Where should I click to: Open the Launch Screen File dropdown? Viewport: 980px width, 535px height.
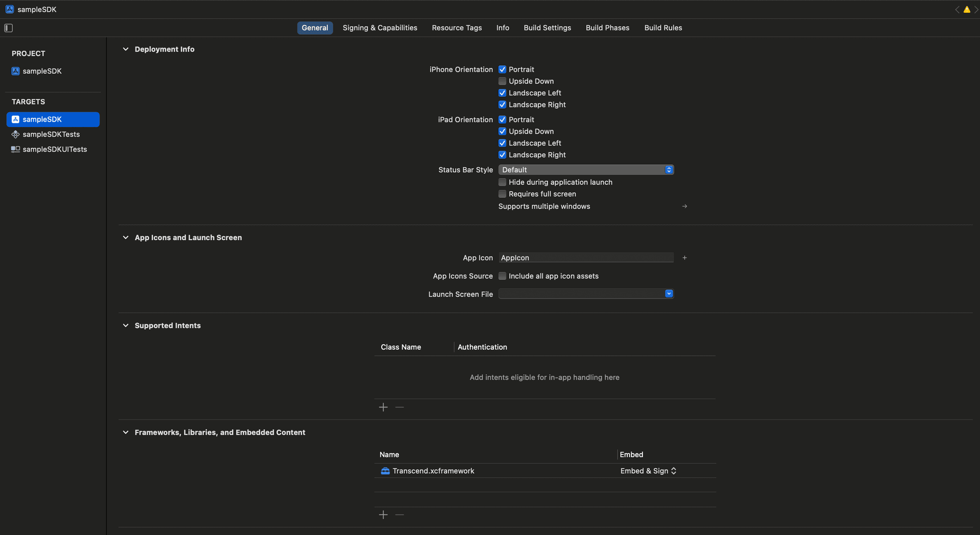(x=586, y=294)
